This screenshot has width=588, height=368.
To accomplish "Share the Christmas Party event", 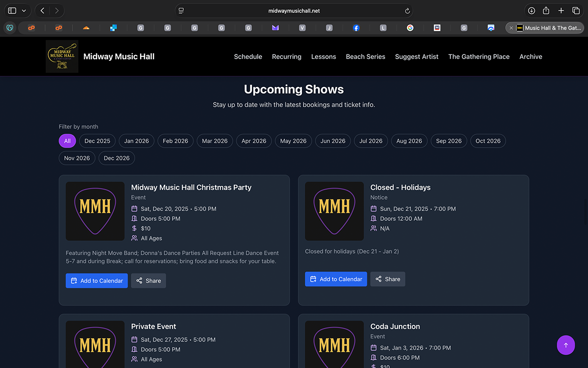I will (148, 281).
